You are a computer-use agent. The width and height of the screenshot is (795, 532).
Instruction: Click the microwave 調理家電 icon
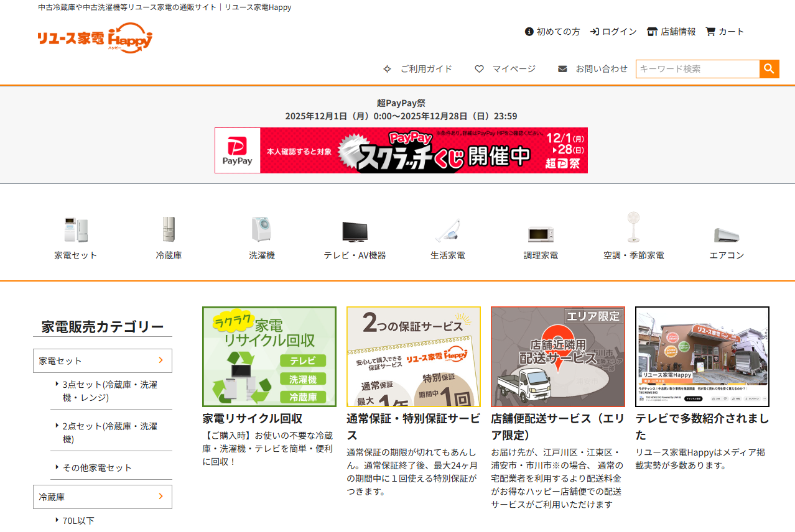pyautogui.click(x=541, y=234)
